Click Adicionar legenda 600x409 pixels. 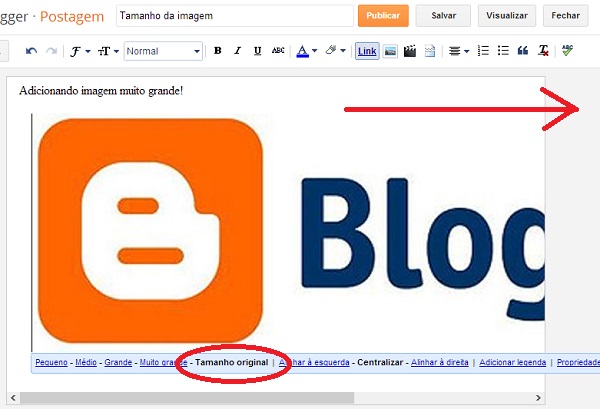coord(513,362)
